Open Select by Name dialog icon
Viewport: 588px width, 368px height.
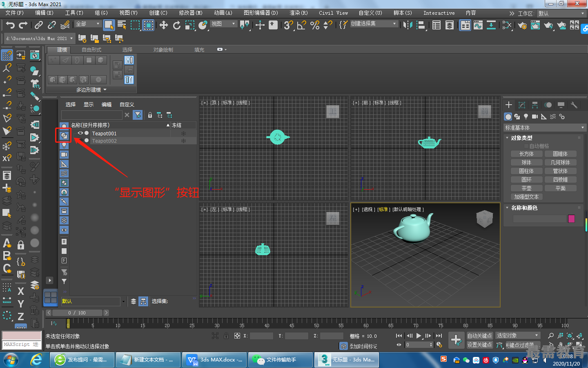pyautogui.click(x=122, y=25)
